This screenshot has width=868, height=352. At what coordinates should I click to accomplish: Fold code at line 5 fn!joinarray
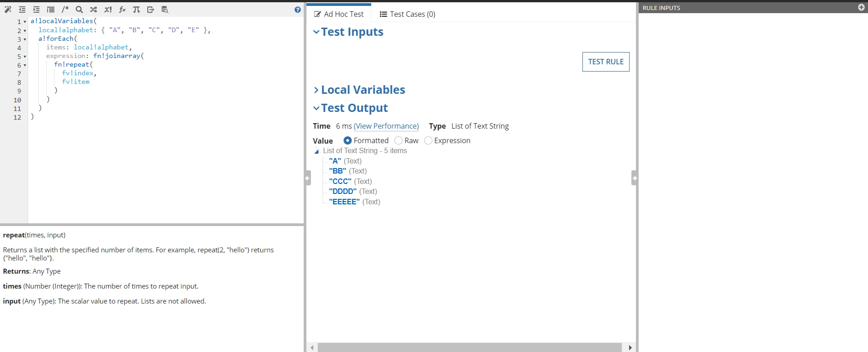click(x=25, y=57)
